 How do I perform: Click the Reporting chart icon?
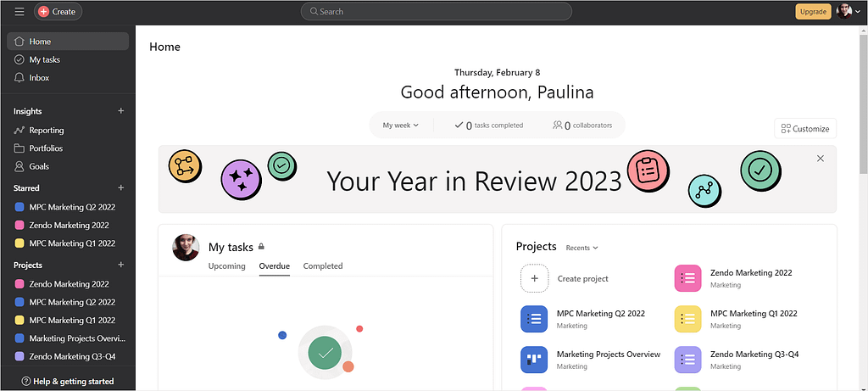(19, 131)
